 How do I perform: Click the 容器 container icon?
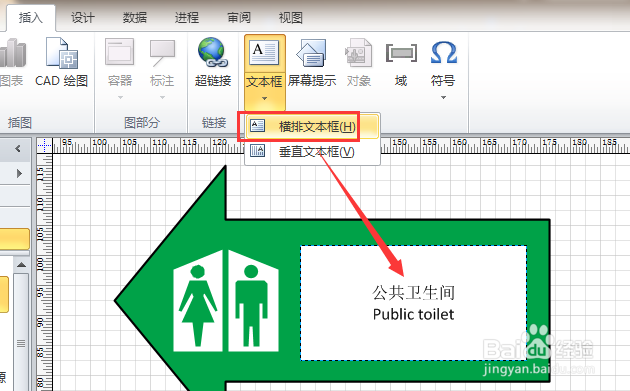pyautogui.click(x=120, y=52)
